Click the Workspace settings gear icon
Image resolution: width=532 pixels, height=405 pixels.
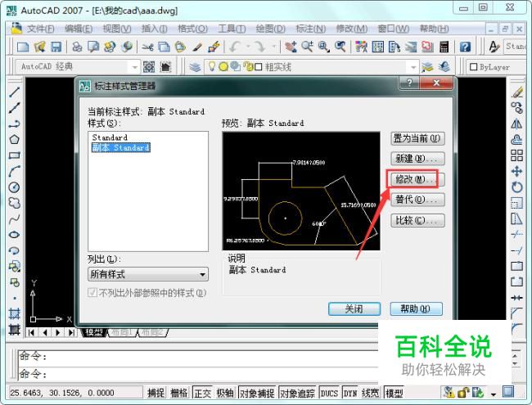click(x=149, y=67)
